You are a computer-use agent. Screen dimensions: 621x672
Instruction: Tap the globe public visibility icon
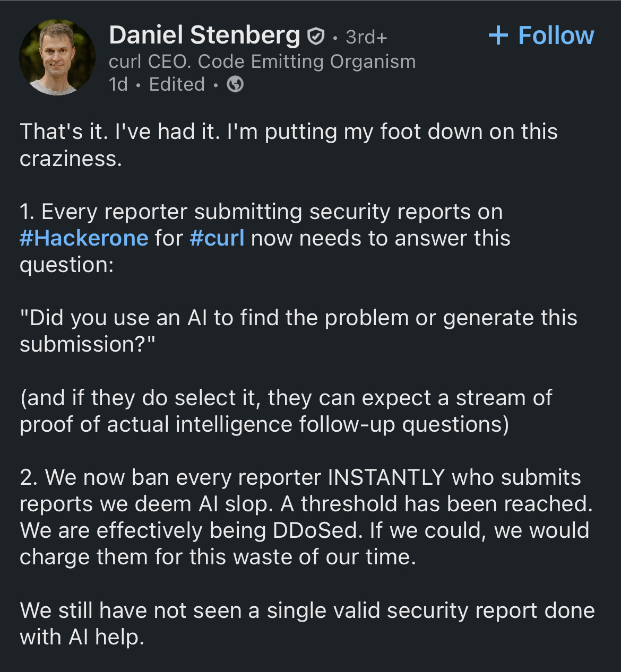[x=235, y=84]
